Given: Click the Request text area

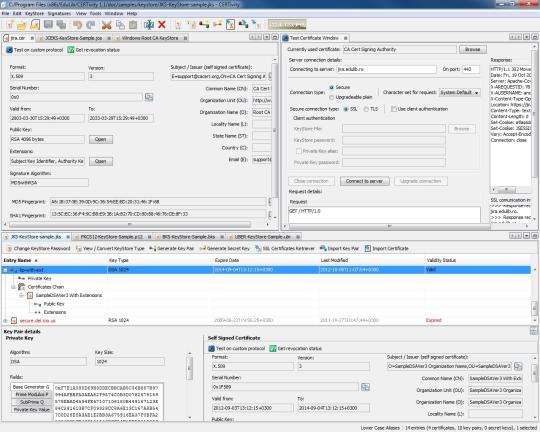Looking at the screenshot, I should [384, 215].
